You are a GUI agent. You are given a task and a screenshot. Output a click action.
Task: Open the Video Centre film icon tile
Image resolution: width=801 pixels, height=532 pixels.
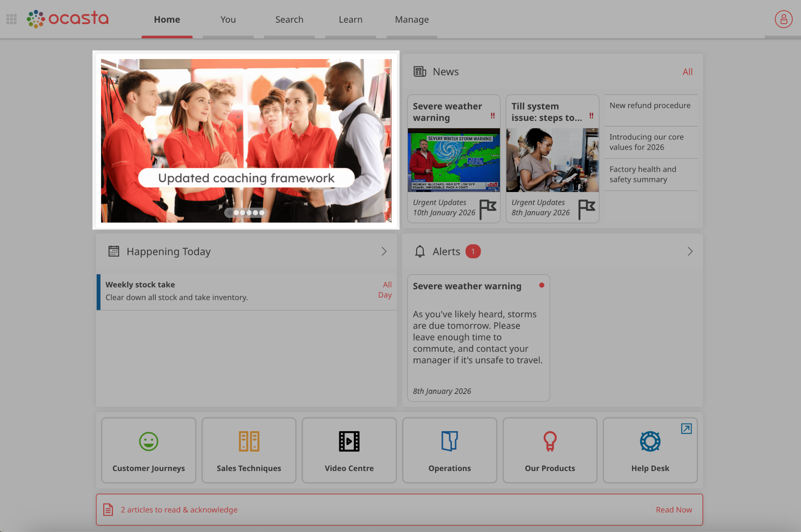(x=349, y=450)
